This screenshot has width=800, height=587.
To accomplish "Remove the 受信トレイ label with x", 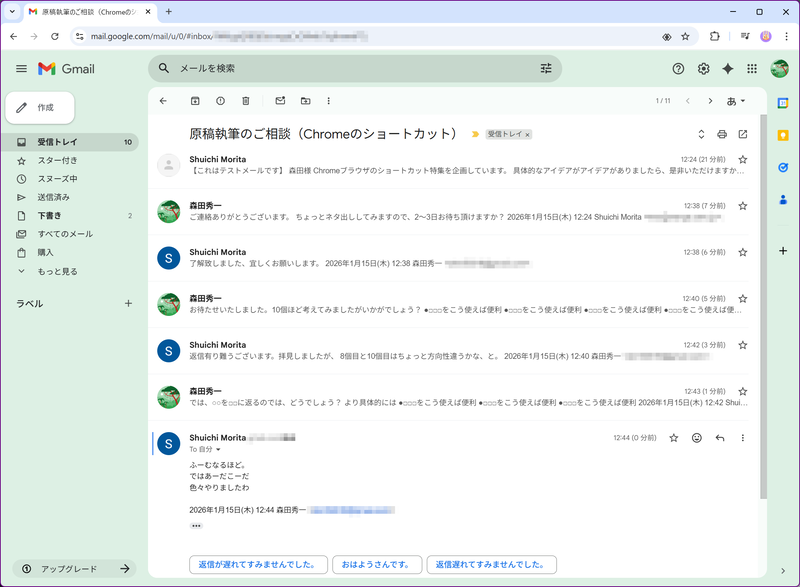I will point(528,135).
